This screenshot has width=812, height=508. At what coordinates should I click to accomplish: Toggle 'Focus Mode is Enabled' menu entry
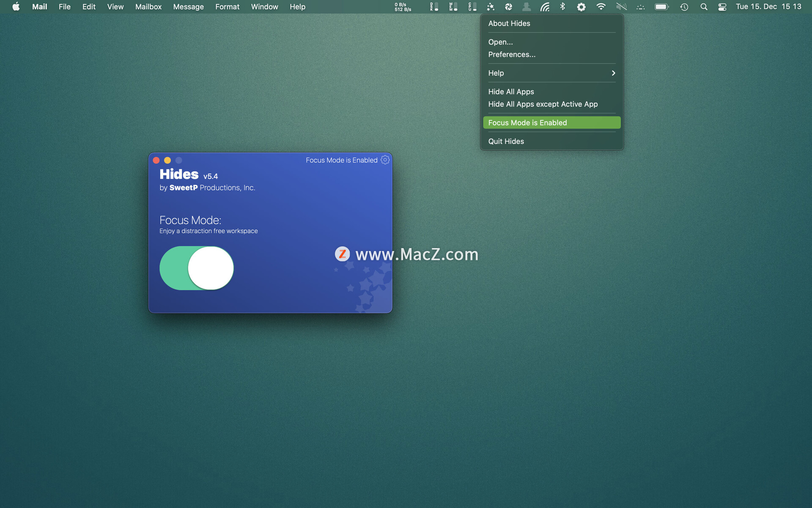click(x=551, y=122)
